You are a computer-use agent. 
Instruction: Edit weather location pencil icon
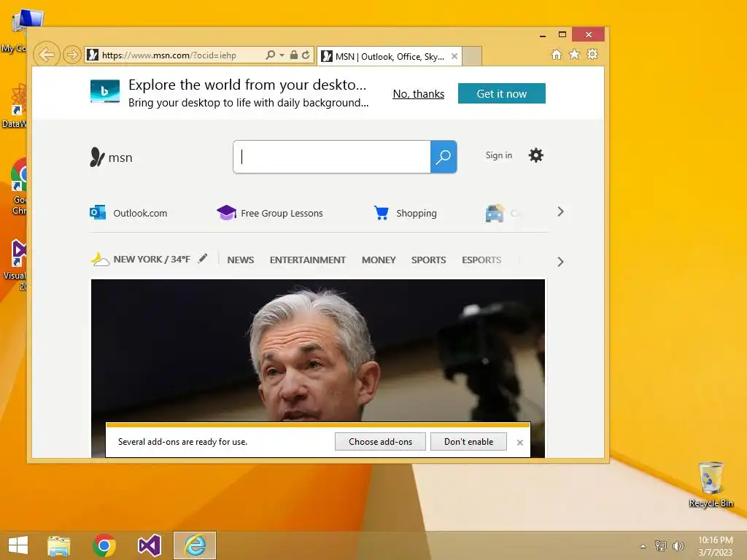[x=203, y=259]
